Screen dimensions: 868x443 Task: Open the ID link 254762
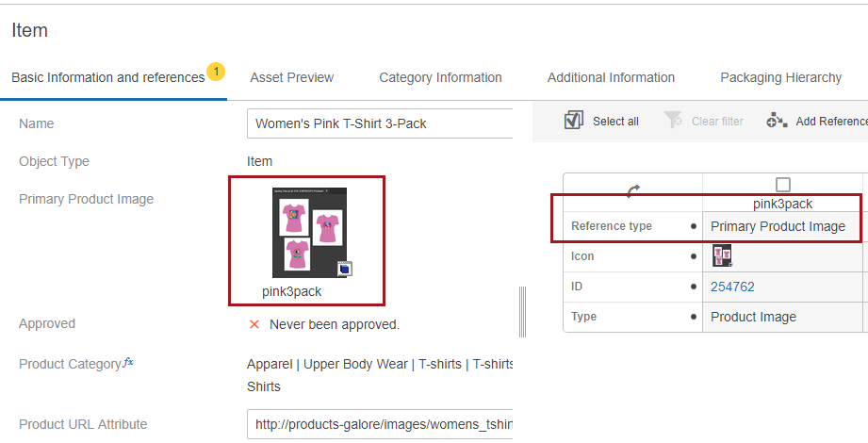pos(732,287)
